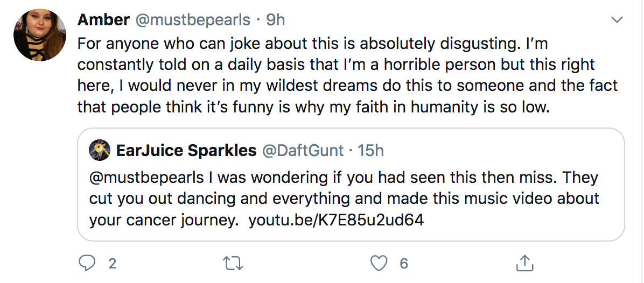Click the reply count number 2
The height and width of the screenshot is (283, 644).
point(112,263)
